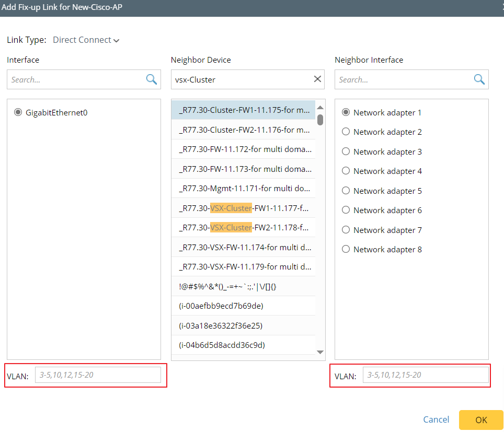Viewport: 504px width, 432px height.
Task: Select the GigabitEthernet0 interface radio button
Action: pyautogui.click(x=18, y=112)
